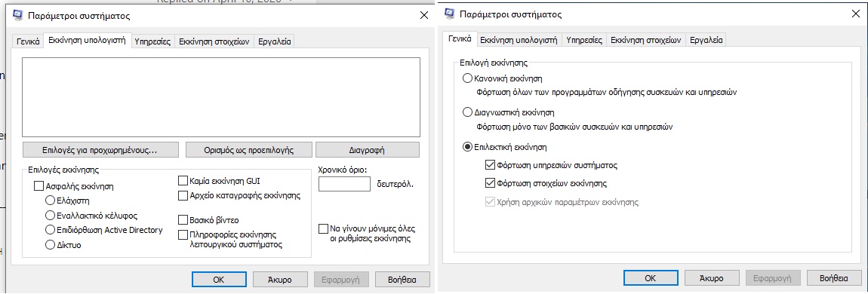Click the boot entries list box

coord(220,97)
